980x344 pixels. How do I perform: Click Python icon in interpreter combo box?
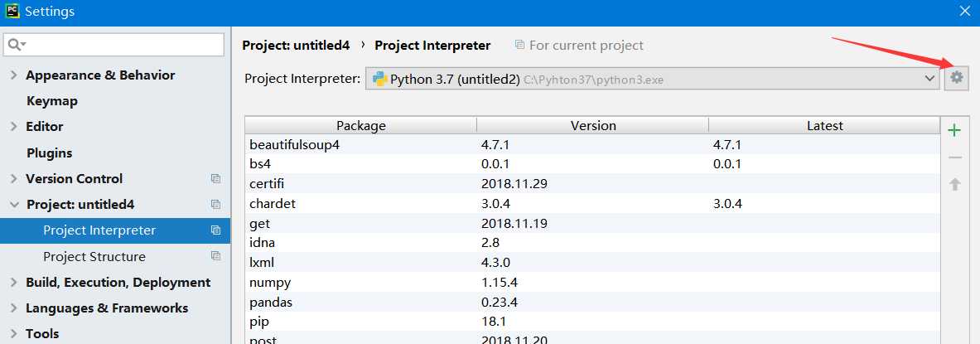pos(379,79)
